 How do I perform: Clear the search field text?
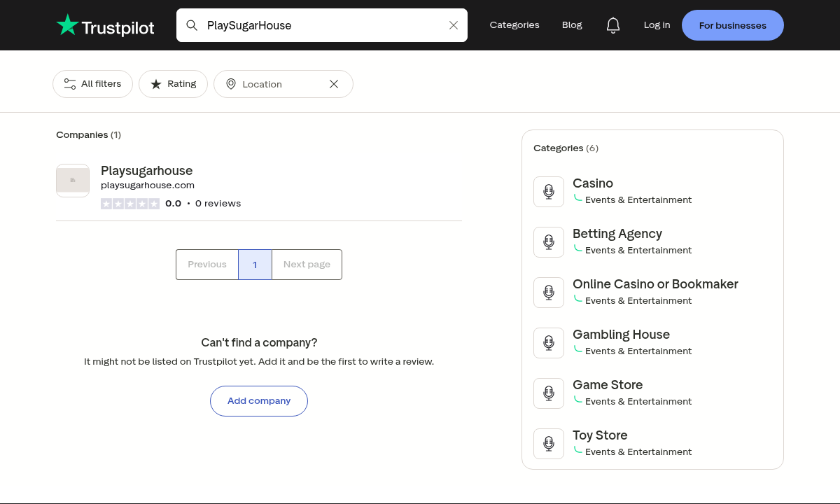454,25
